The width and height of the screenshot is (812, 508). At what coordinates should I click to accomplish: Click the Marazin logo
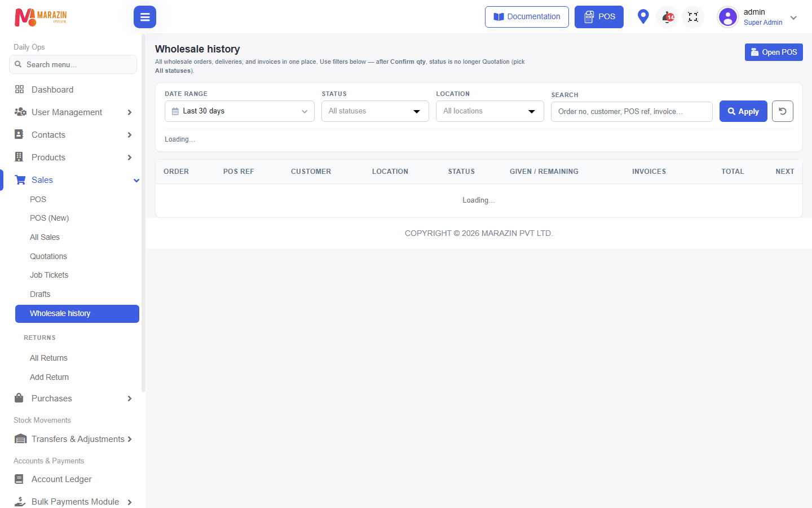pos(41,17)
